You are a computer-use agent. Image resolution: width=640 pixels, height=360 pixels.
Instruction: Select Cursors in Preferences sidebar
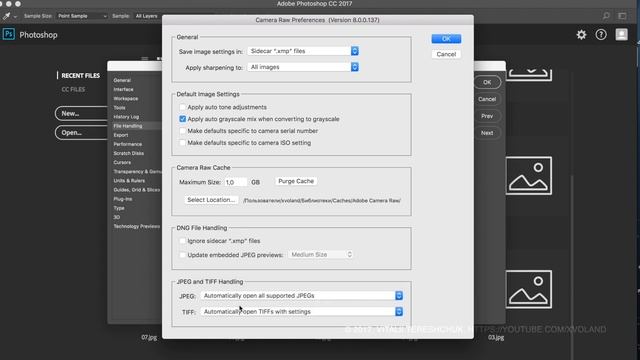click(122, 162)
